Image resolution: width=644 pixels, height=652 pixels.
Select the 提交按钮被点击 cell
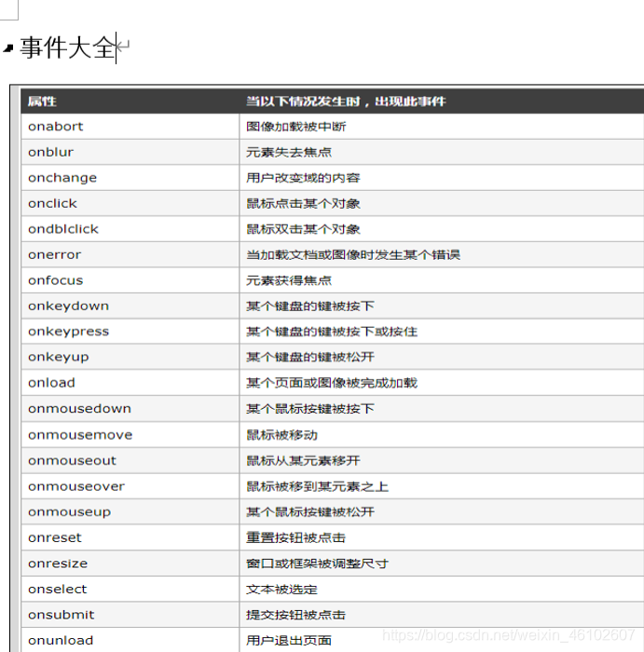pyautogui.click(x=442, y=615)
